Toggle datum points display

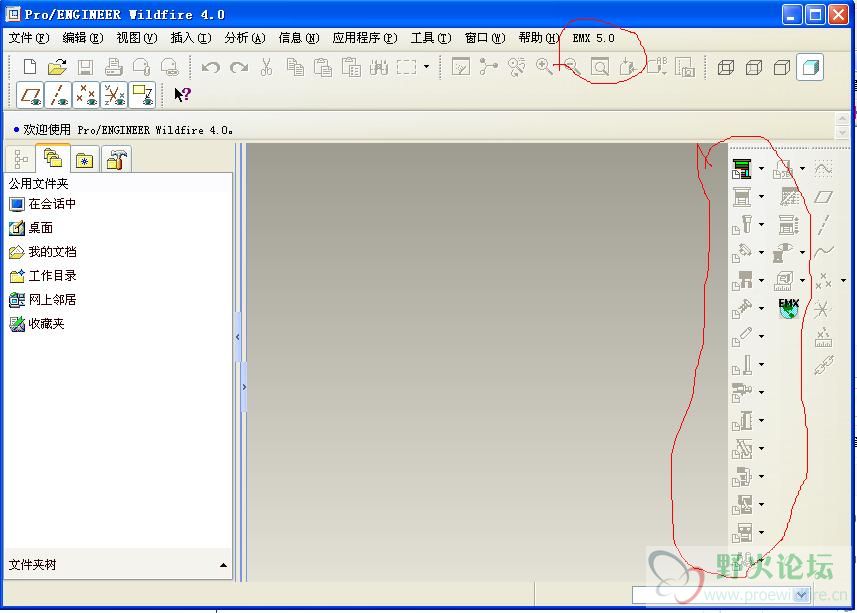pyautogui.click(x=86, y=95)
